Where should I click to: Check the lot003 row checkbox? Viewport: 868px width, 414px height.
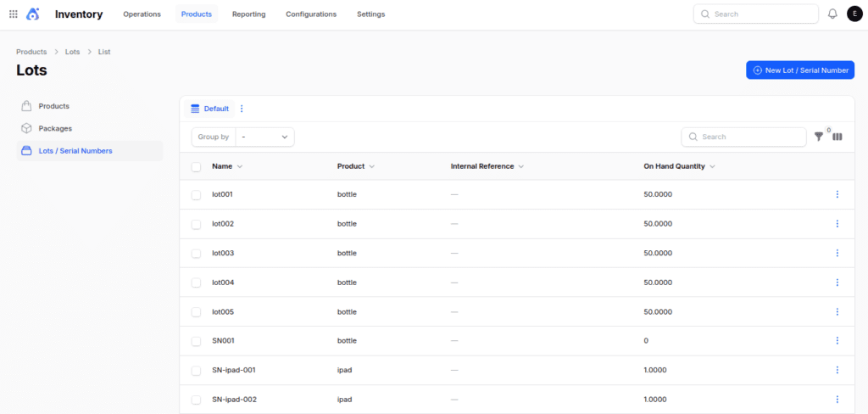[196, 254]
